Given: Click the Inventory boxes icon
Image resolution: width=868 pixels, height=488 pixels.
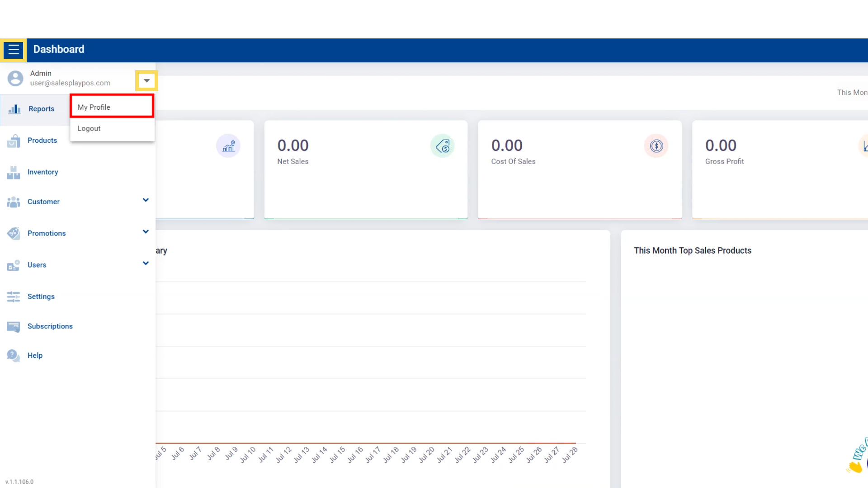Looking at the screenshot, I should click(x=14, y=172).
